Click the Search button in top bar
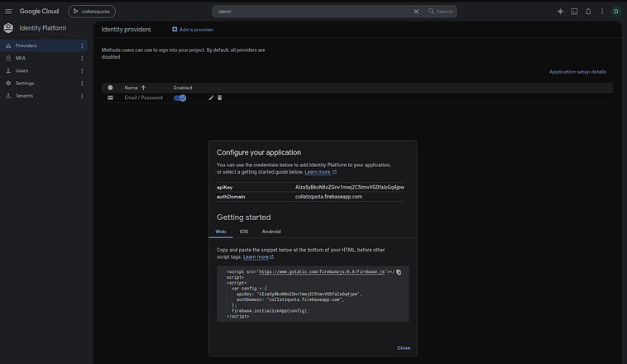The image size is (627, 364). point(440,12)
